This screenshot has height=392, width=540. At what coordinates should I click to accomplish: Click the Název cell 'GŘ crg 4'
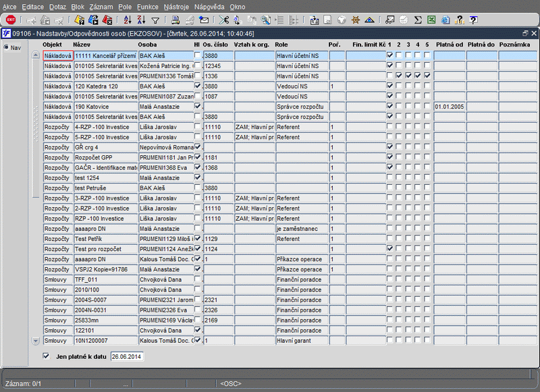tap(106, 147)
